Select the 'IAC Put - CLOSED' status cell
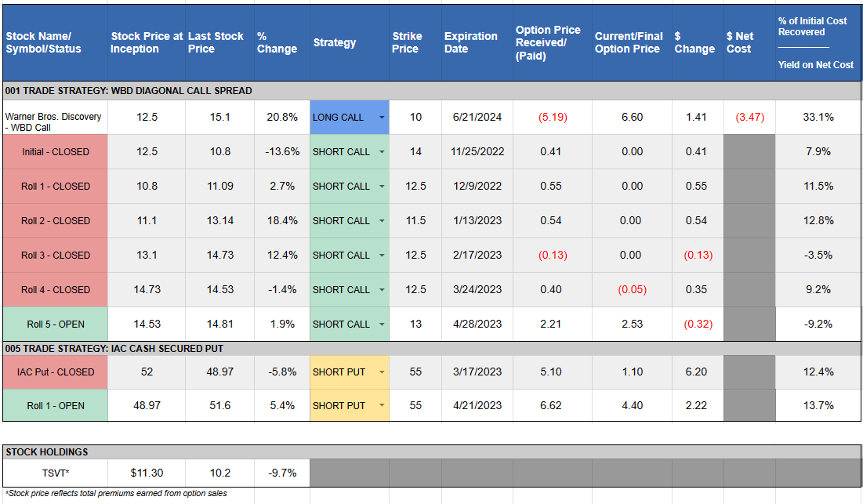This screenshot has height=504, width=863. click(x=55, y=372)
